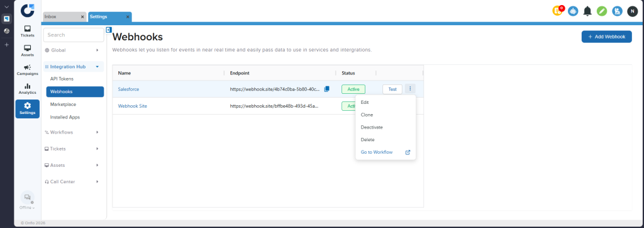This screenshot has width=644, height=228.
Task: Choose Deactivate from the context menu
Action: click(372, 127)
